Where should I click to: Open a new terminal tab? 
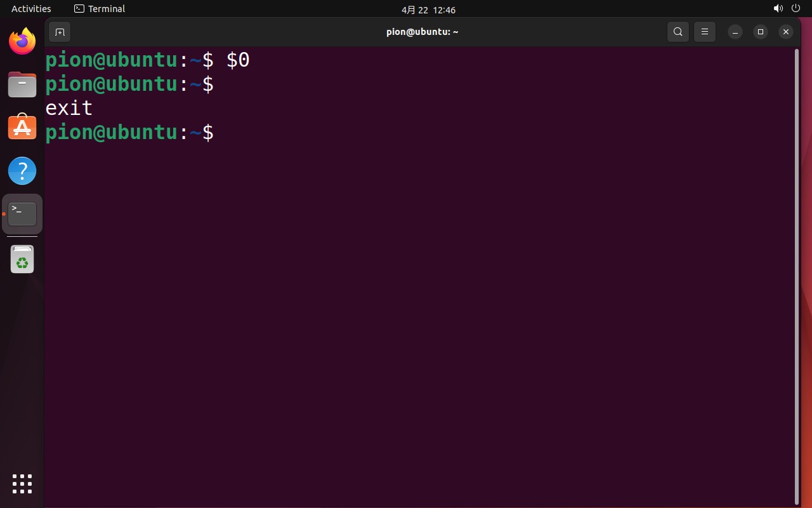tap(60, 32)
